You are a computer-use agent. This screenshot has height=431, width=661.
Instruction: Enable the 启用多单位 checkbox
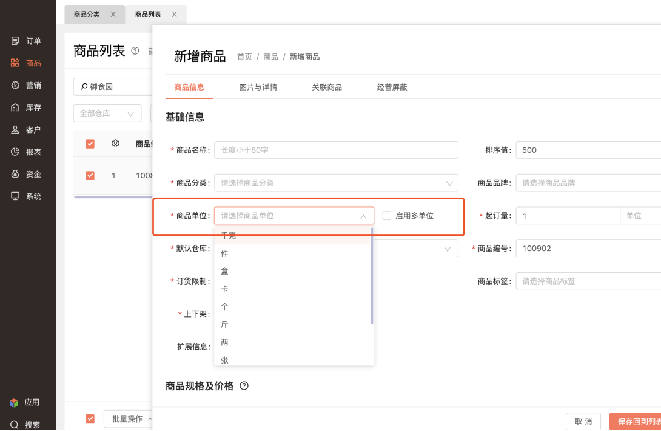388,215
